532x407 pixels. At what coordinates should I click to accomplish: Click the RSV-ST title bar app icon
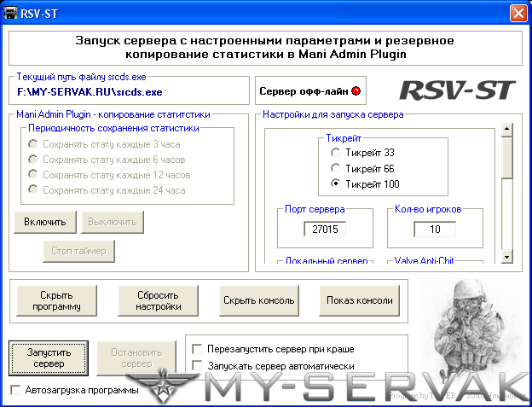[10, 14]
